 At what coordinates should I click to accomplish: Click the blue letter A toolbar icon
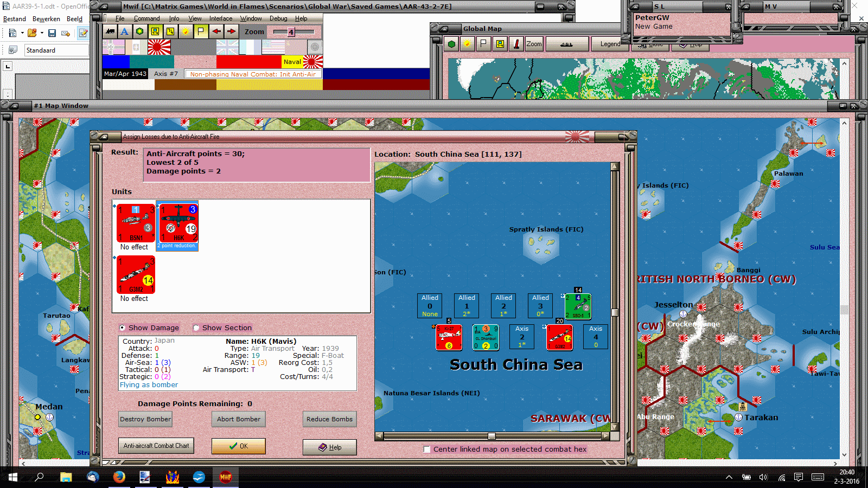pos(125,31)
